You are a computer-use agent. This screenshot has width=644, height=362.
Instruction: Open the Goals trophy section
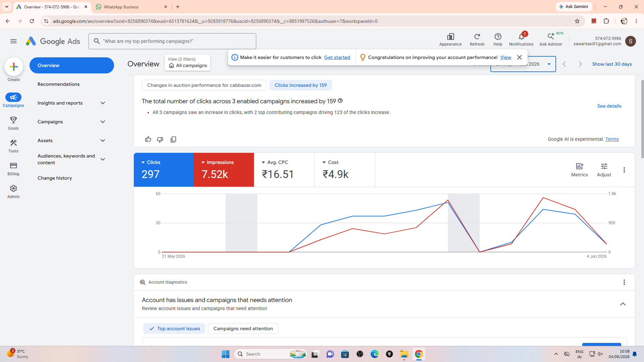tap(13, 123)
